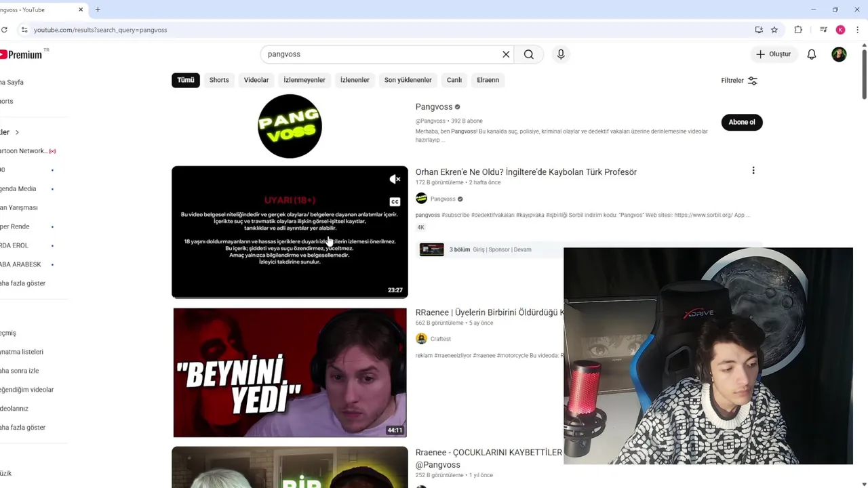Viewport: 868px width, 488px height.
Task: Open the Orhan Ekren'e Ne Oldu video title
Action: click(x=526, y=172)
